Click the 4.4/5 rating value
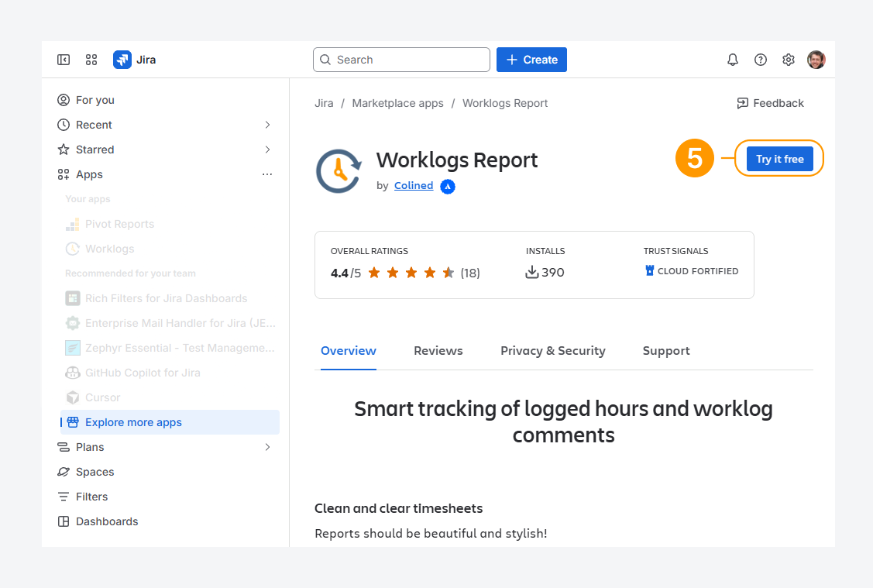This screenshot has height=588, width=873. [345, 273]
